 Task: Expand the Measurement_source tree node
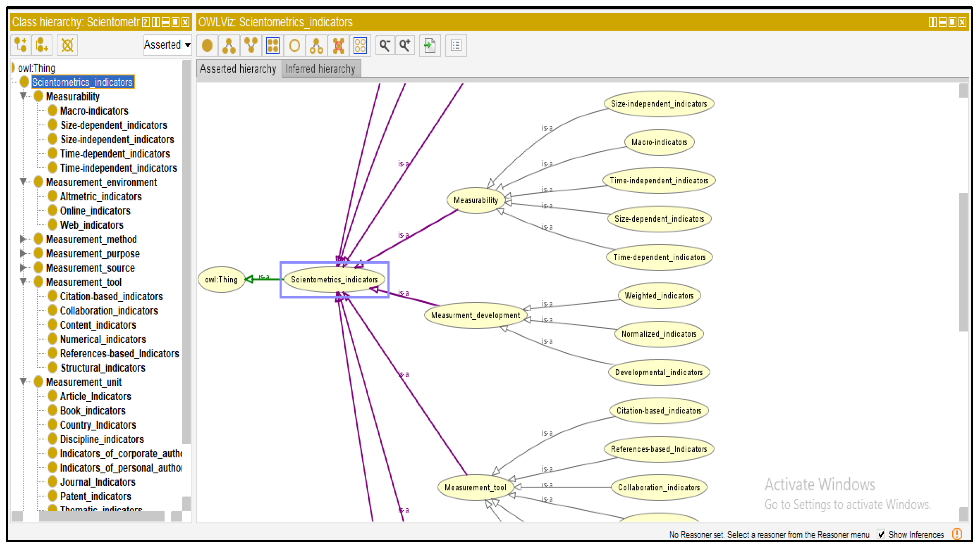click(x=23, y=268)
